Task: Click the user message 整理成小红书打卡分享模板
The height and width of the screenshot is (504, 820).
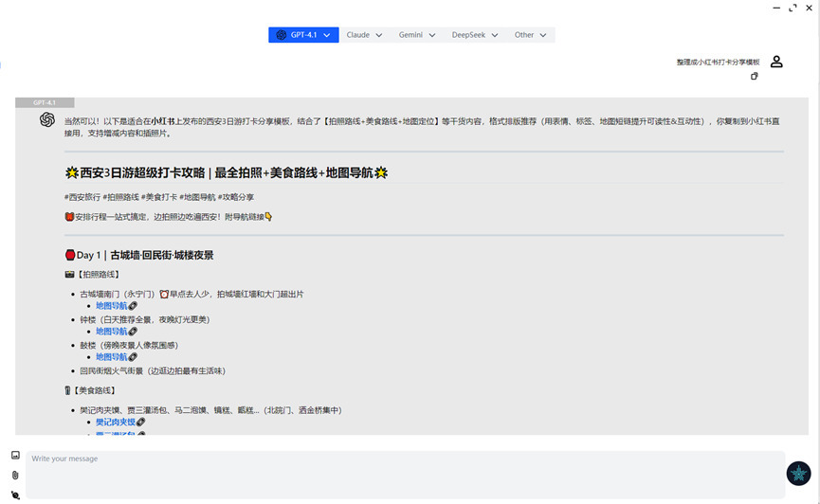Action: click(718, 63)
